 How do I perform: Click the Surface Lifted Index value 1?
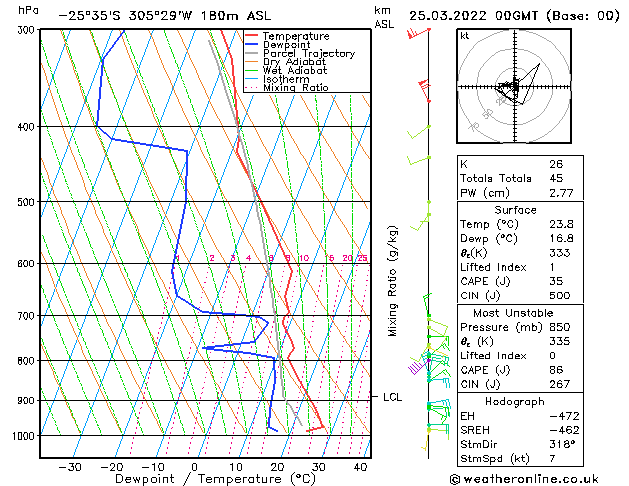pos(552,267)
